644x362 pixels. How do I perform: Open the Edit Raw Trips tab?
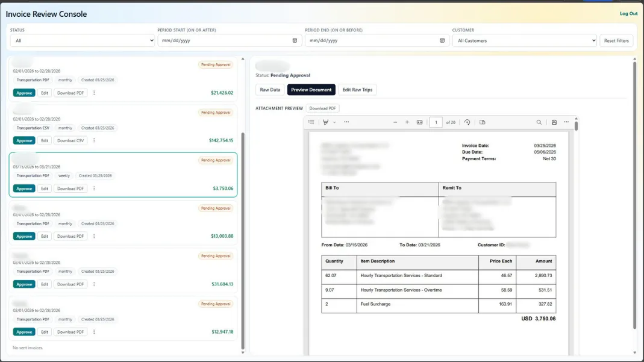pyautogui.click(x=359, y=89)
